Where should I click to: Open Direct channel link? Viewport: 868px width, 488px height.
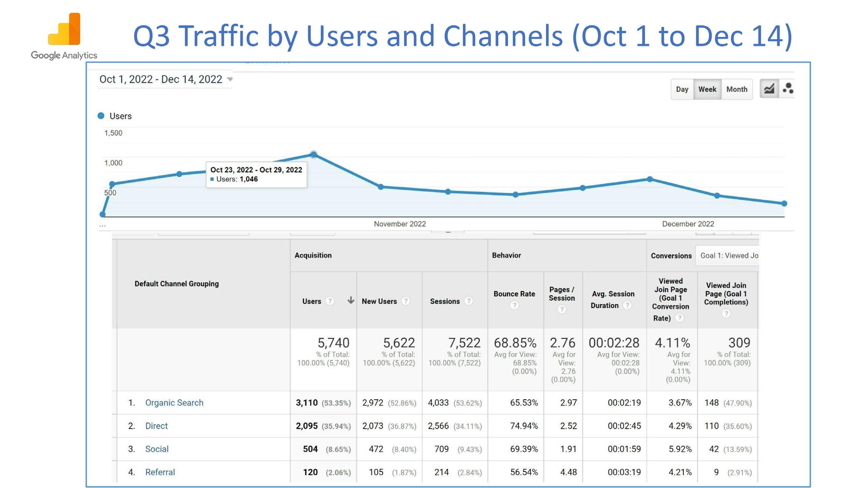coord(156,426)
